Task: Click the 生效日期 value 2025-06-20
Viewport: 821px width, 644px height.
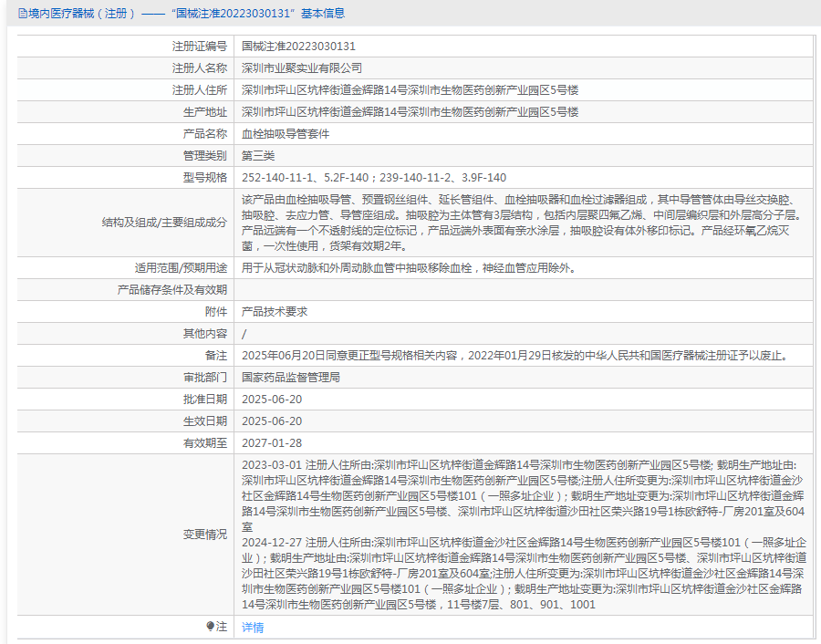Action: pos(272,421)
